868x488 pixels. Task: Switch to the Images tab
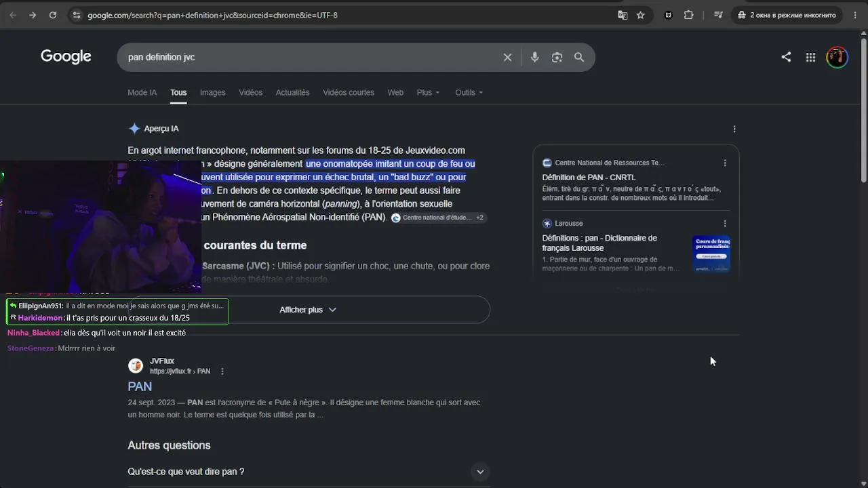pyautogui.click(x=212, y=92)
